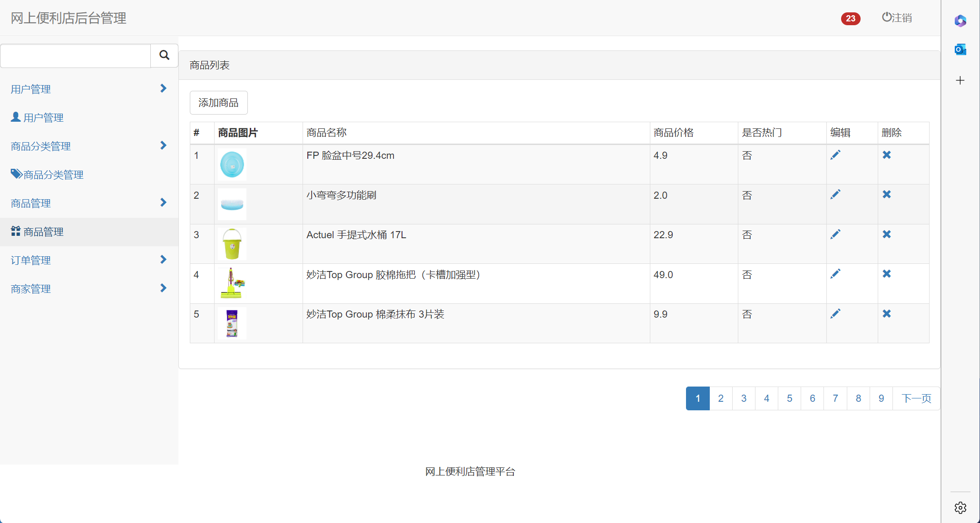Screen dimensions: 980x523
Task: Open Copilot from the browser sidebar
Action: 960,20
